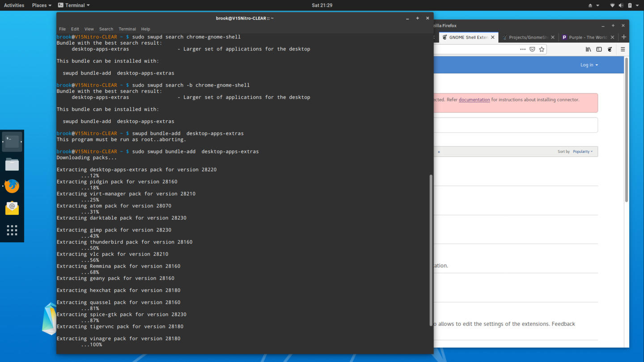This screenshot has width=644, height=362.
Task: Open the Sort by Popularity dropdown
Action: [x=583, y=152]
